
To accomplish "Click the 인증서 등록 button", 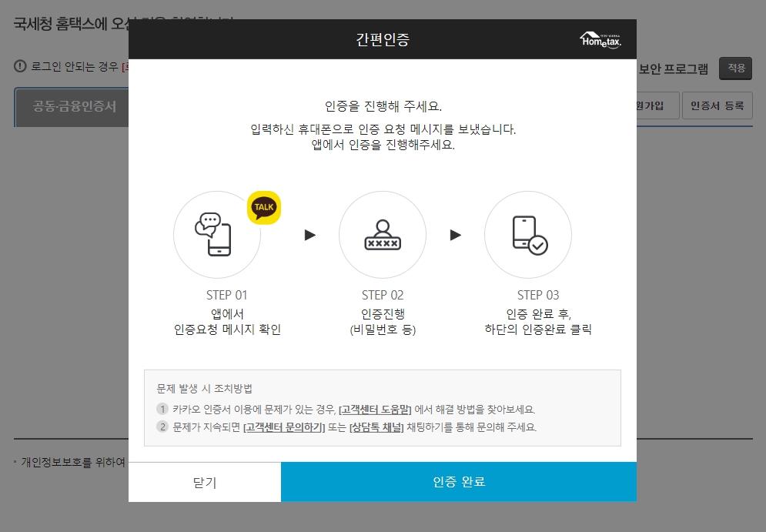I will (x=717, y=105).
